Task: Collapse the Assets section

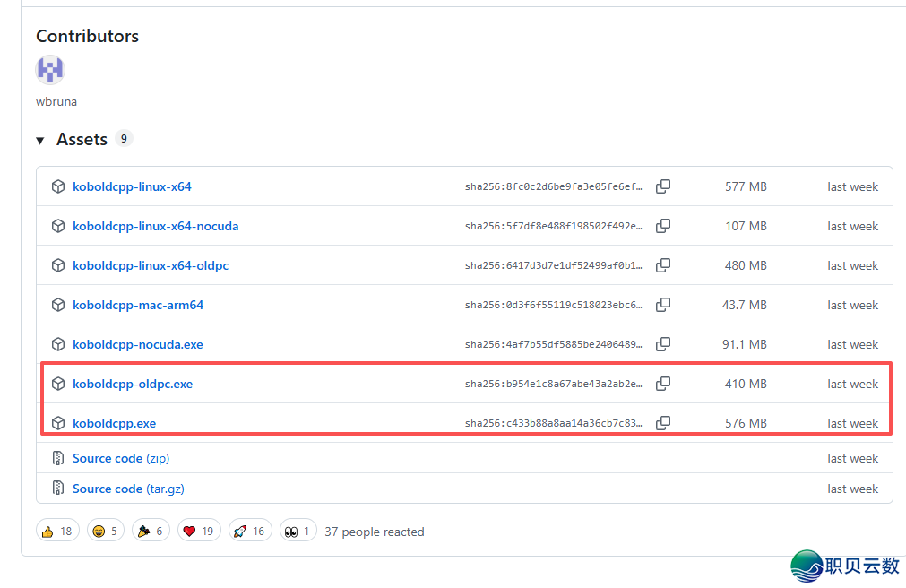Action: [40, 141]
